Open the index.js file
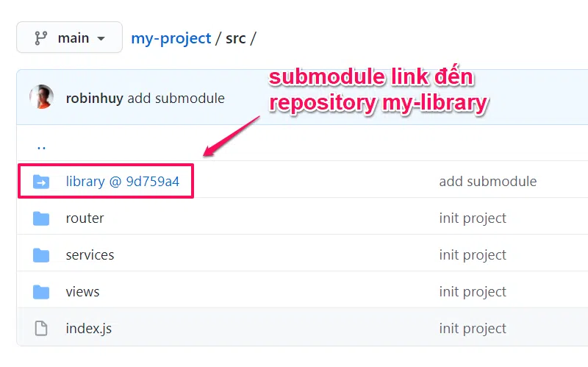The width and height of the screenshot is (588, 367). coord(88,328)
